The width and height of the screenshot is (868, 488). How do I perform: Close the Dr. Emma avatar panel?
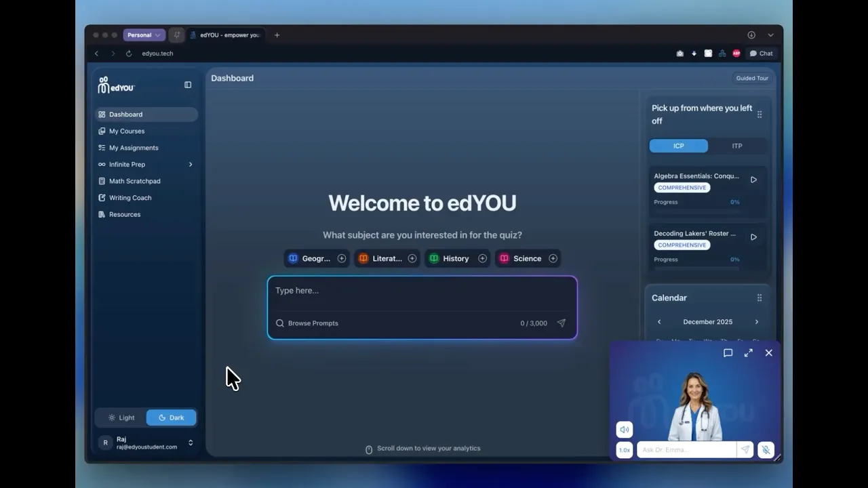tap(769, 353)
